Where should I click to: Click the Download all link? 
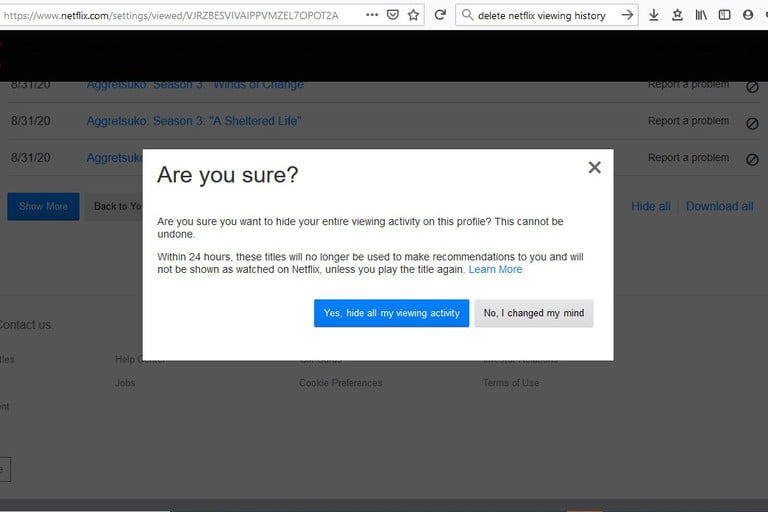click(720, 206)
